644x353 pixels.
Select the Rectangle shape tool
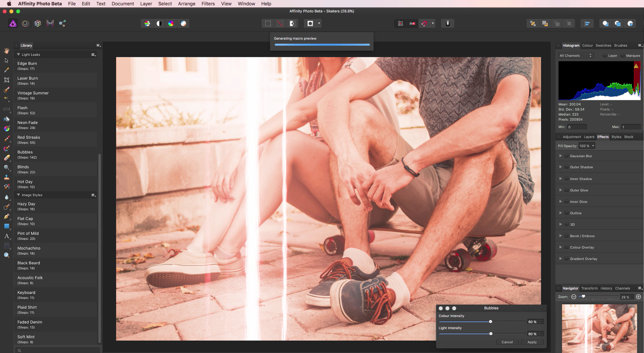[x=6, y=226]
